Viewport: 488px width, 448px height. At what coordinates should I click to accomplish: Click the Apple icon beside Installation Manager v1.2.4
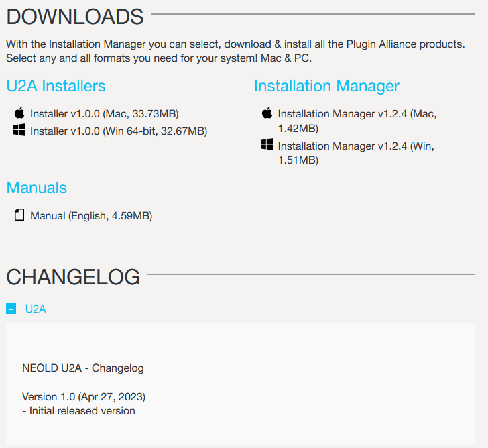pyautogui.click(x=267, y=113)
